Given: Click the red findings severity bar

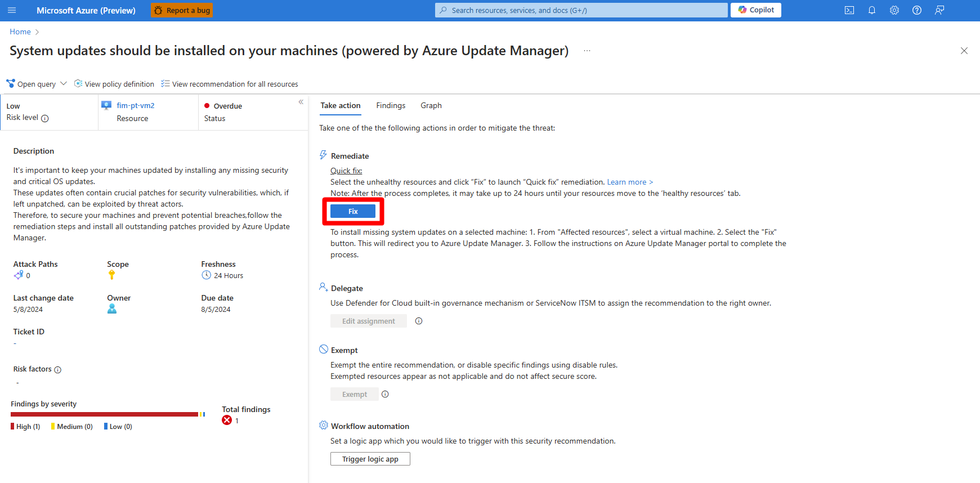Looking at the screenshot, I should (x=104, y=414).
